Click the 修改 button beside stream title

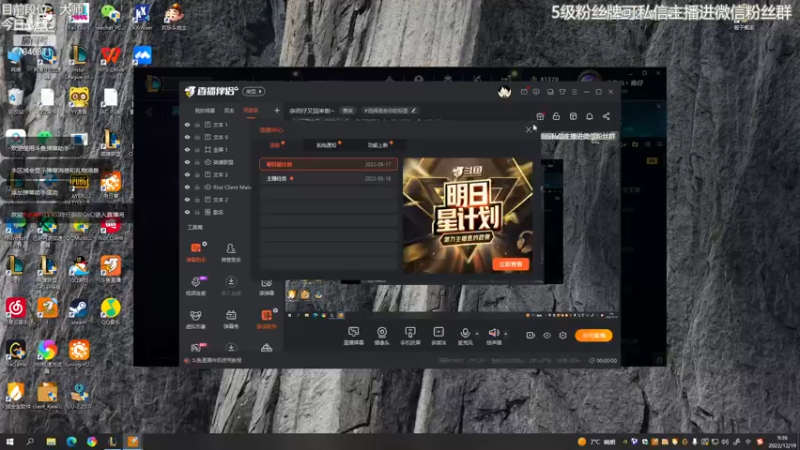[x=347, y=111]
